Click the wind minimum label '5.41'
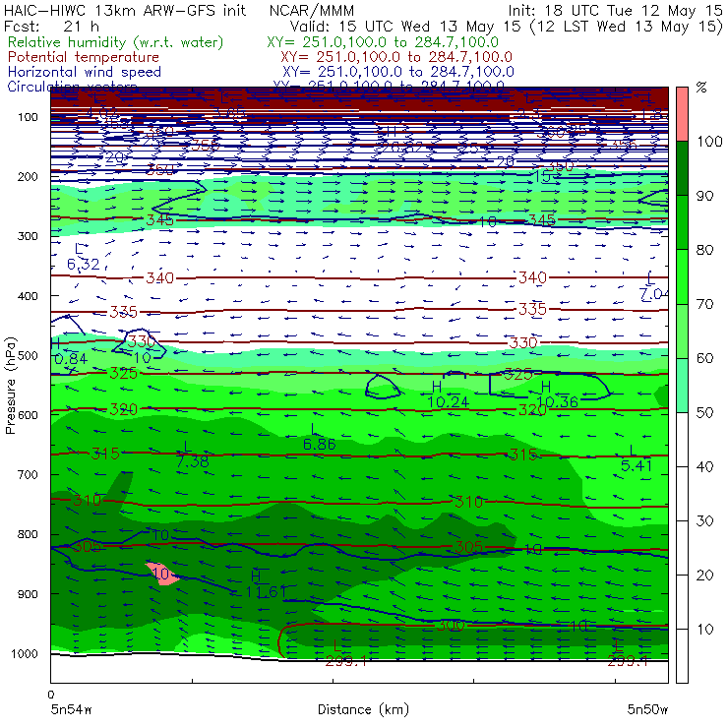This screenshot has width=728, height=728. point(637,465)
